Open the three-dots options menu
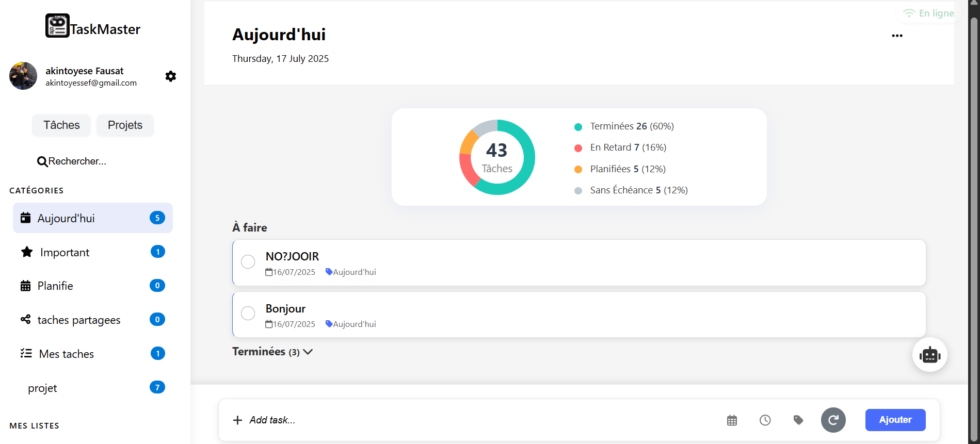The image size is (980, 444). (x=897, y=36)
